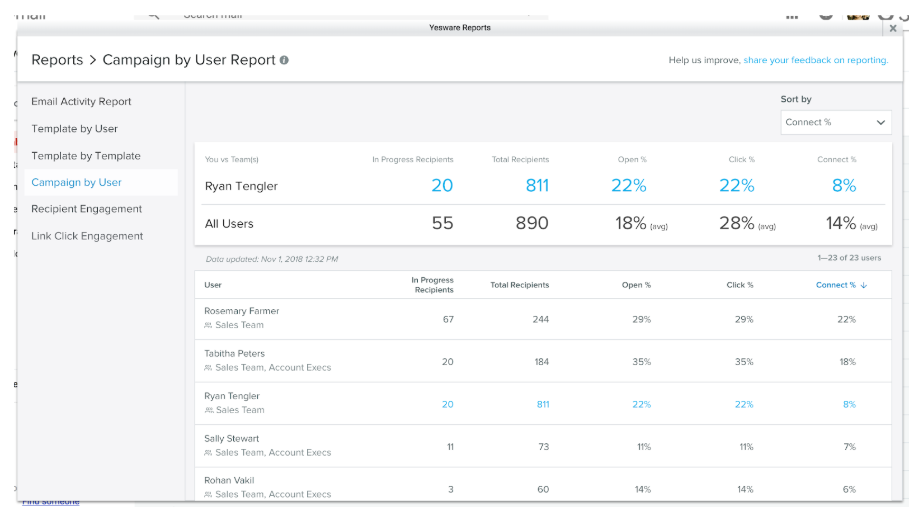Click share your feedback on reporting link
Viewport: 912px width, 508px height.
[x=815, y=60]
